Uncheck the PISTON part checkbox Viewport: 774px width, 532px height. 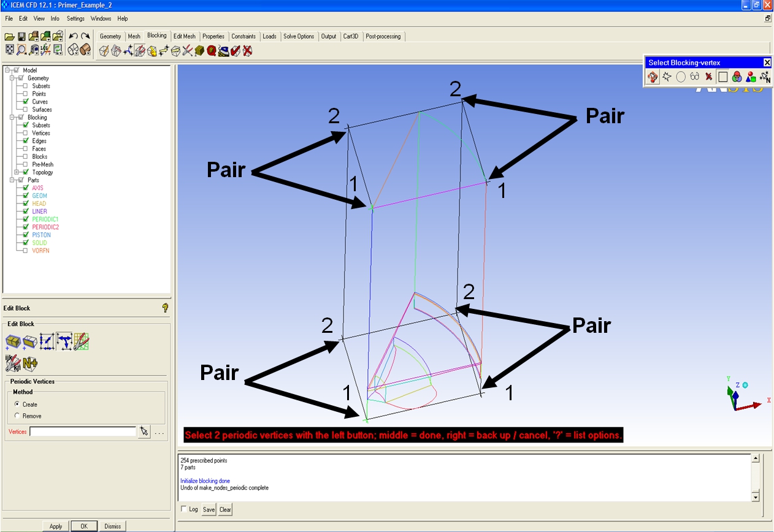pos(26,235)
